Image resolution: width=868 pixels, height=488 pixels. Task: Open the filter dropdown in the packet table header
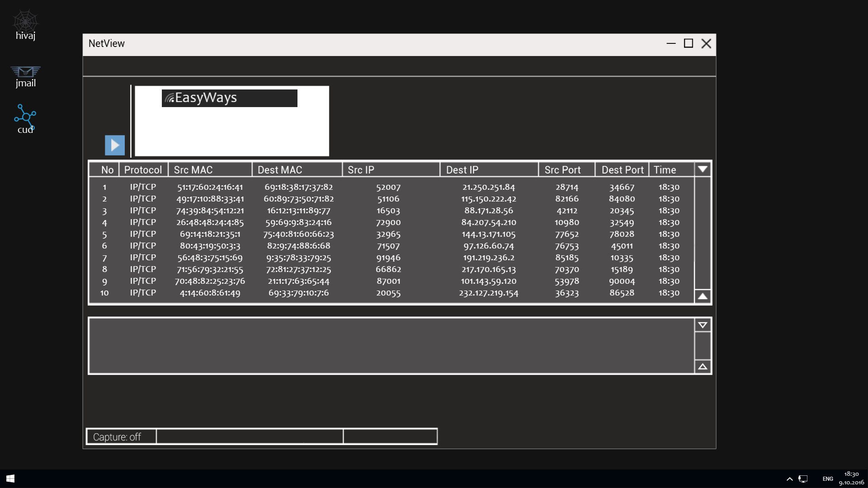pos(702,169)
